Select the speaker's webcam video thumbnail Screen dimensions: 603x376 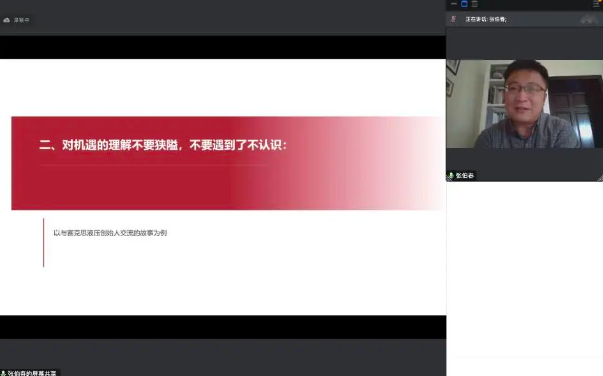(x=525, y=104)
